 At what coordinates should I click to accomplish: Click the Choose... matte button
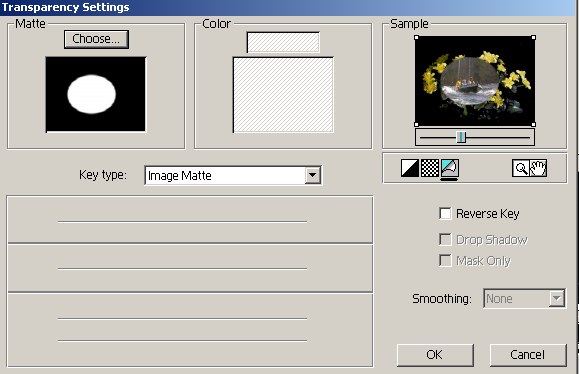[96, 39]
